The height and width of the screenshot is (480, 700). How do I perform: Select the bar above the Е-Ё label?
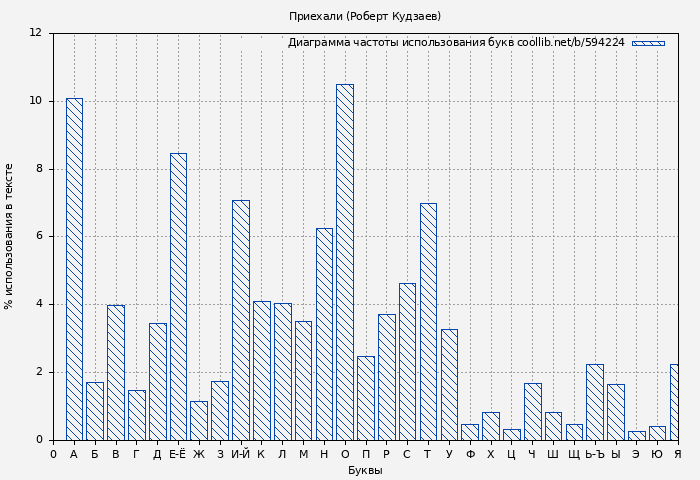coord(178,296)
